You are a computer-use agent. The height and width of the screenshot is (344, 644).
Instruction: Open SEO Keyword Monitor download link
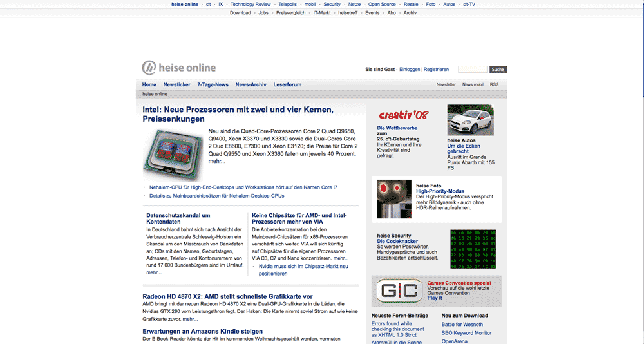point(466,333)
